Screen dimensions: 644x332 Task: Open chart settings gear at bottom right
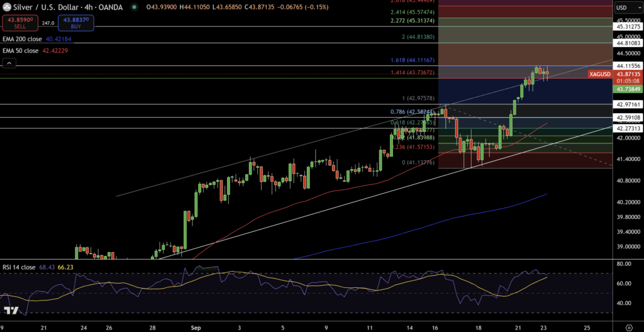pyautogui.click(x=628, y=327)
